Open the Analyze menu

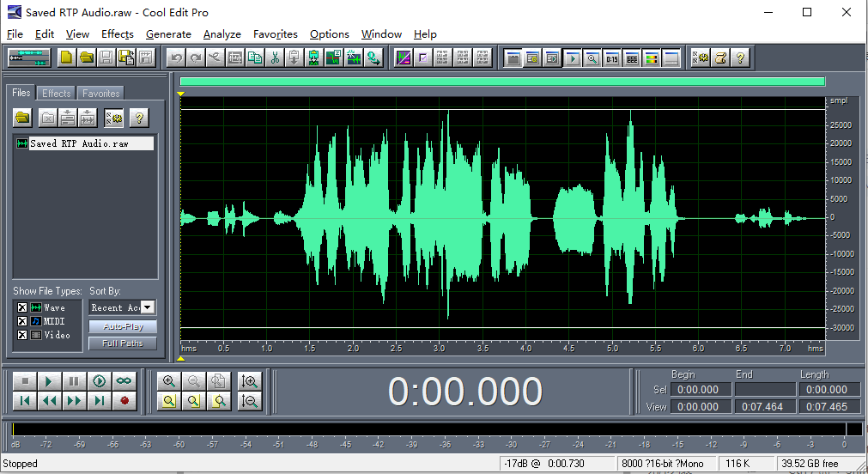[222, 34]
